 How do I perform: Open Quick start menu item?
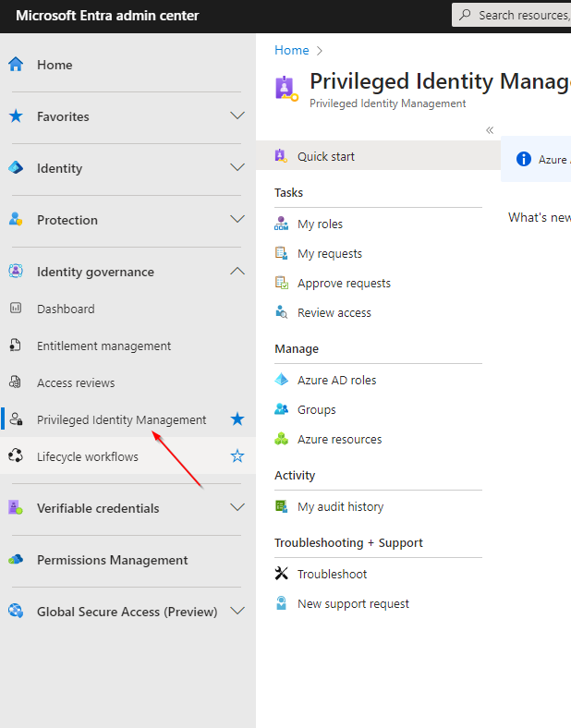(x=378, y=156)
